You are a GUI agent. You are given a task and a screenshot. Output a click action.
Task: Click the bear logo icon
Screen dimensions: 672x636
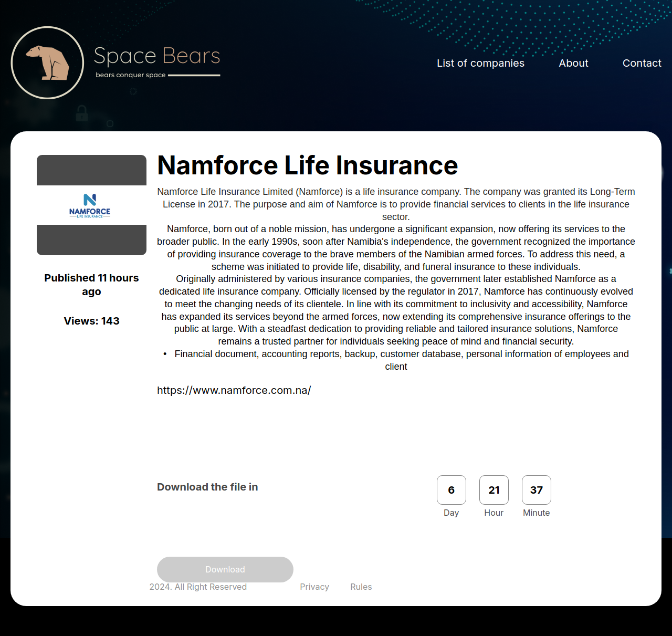(47, 62)
